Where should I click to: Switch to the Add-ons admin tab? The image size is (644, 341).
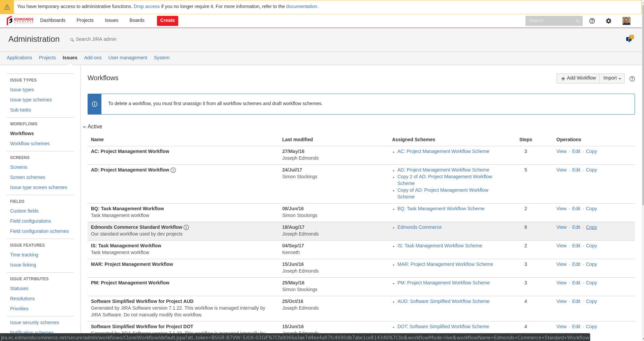(93, 58)
